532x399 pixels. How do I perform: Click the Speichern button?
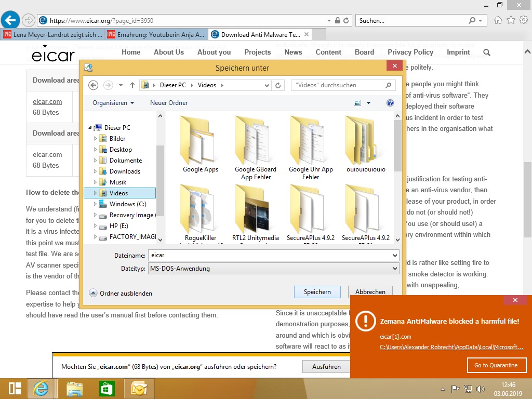[x=317, y=292]
